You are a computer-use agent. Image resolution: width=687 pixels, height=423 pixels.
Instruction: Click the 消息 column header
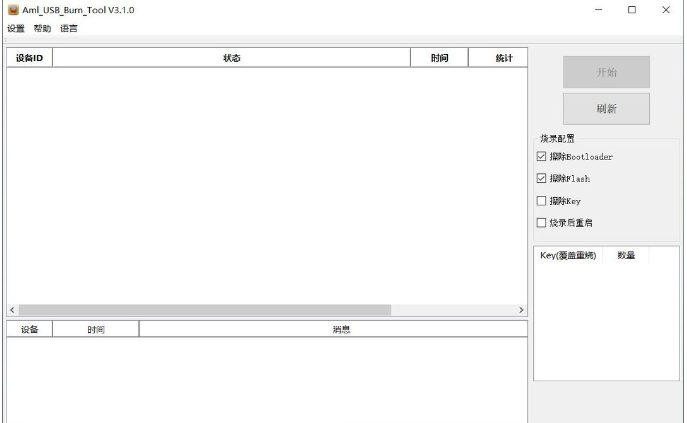pos(333,329)
